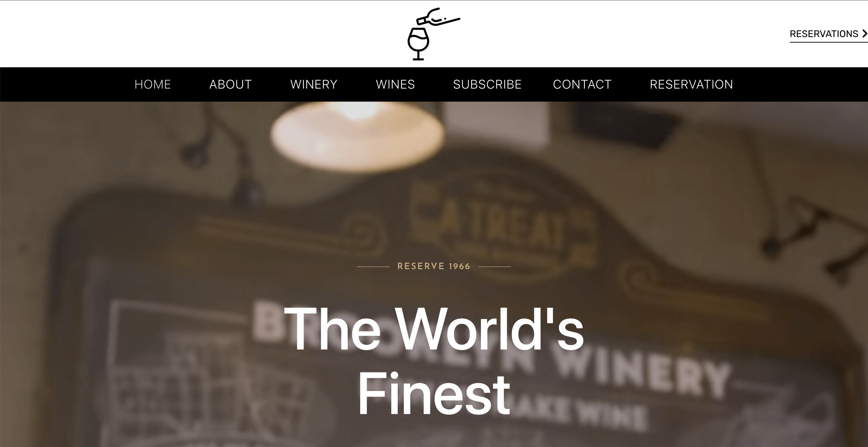Screen dimensions: 868x447
Task: Open the CONTACT navigation item
Action: pos(582,84)
